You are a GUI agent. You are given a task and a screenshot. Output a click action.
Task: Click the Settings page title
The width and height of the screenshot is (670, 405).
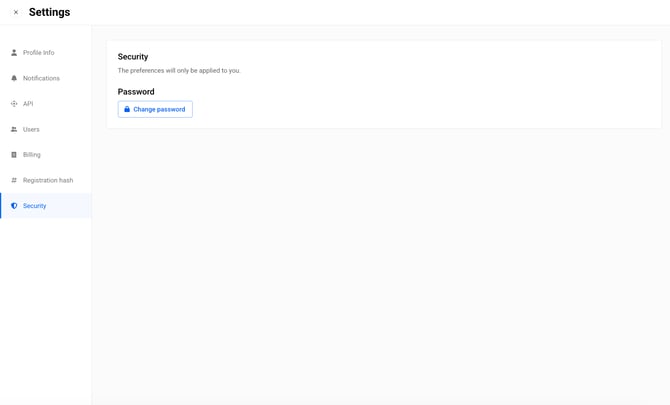[50, 12]
